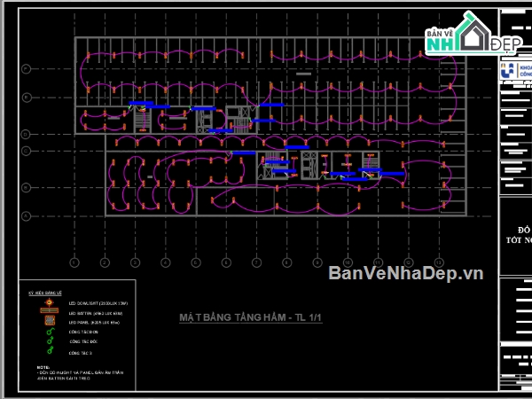Viewport: 532px width, 399px height.
Task: Click grid axis bubble 1
Action: pos(74,262)
